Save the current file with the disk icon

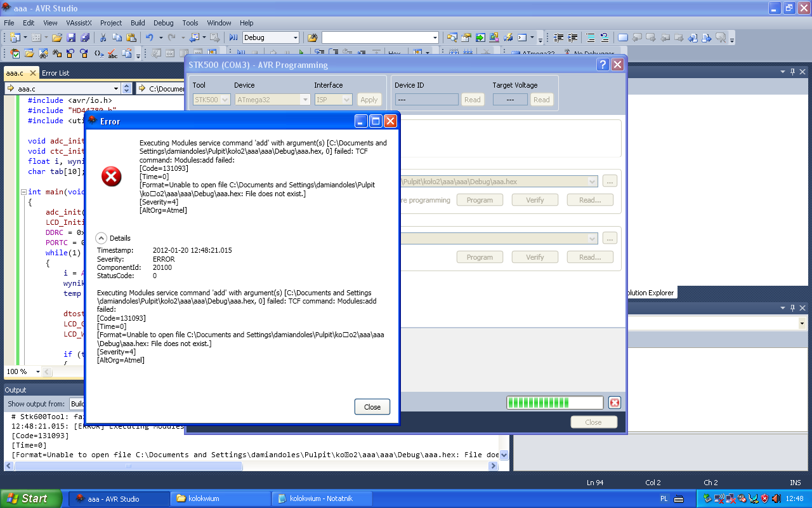pos(71,37)
